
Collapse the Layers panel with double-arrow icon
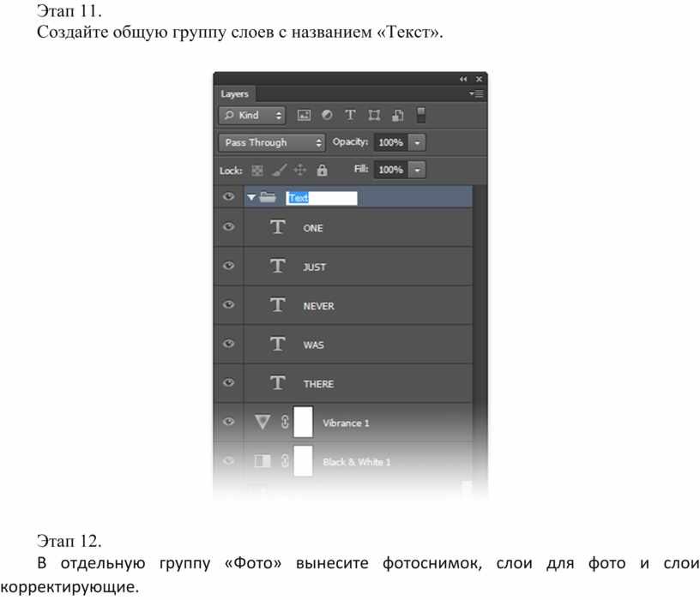pos(463,79)
